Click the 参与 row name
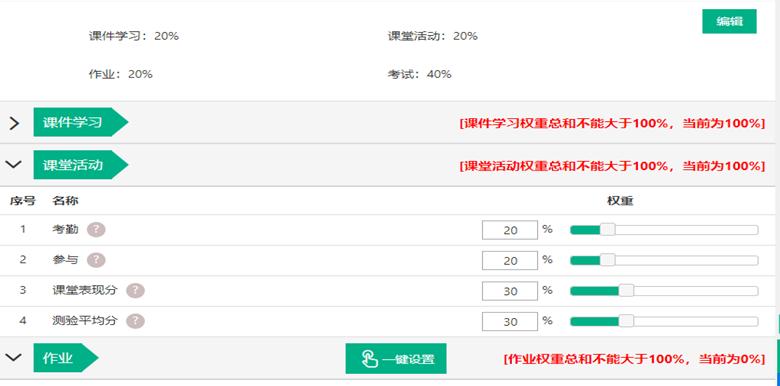This screenshot has height=386, width=780. (65, 260)
